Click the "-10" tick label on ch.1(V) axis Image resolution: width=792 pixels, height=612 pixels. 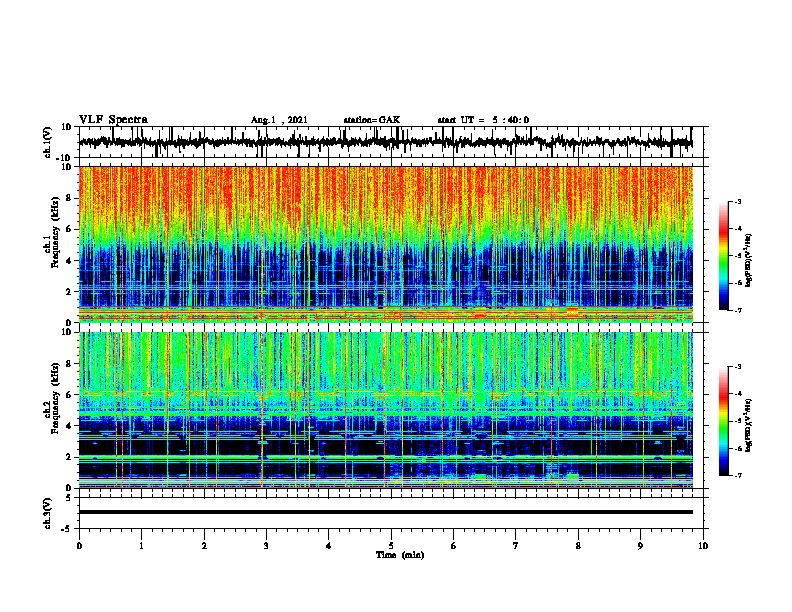click(x=65, y=158)
